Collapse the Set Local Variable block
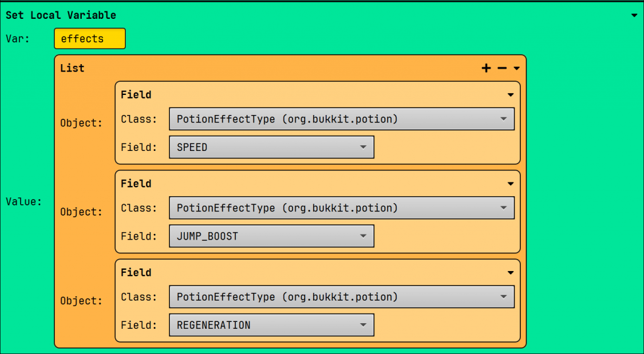This screenshot has width=644, height=354. 634,16
